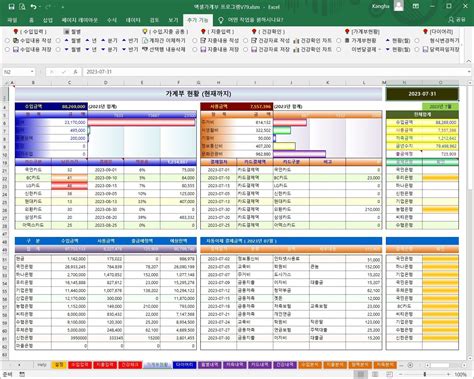This screenshot has height=379, width=474.
Task: Click the insert function fx button
Action: [76, 72]
